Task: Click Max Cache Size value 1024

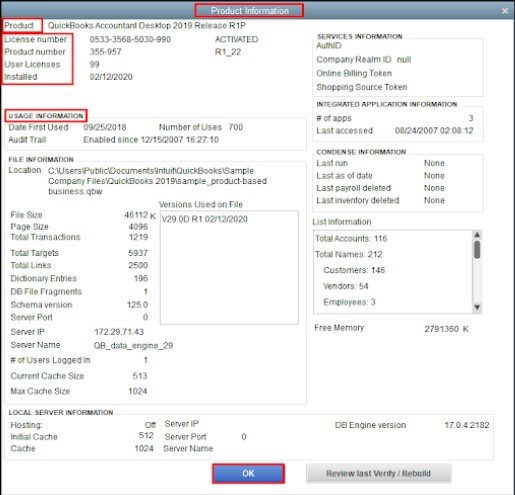Action: 138,391
